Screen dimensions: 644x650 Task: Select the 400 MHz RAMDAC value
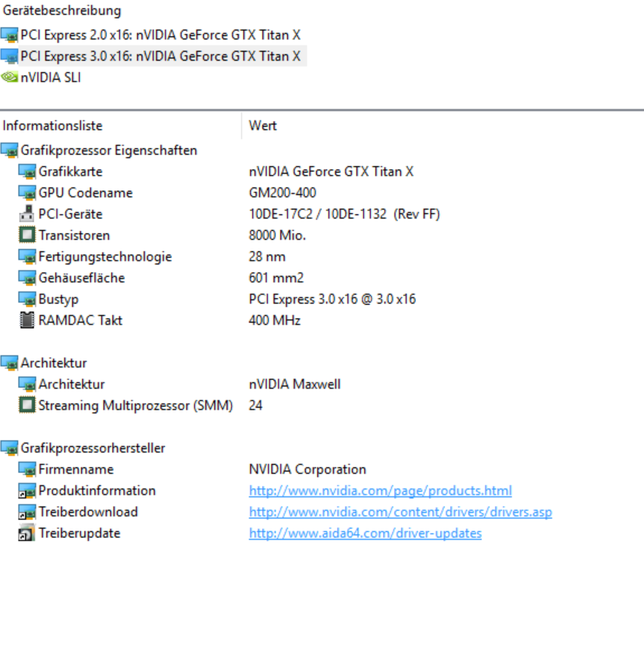point(275,320)
